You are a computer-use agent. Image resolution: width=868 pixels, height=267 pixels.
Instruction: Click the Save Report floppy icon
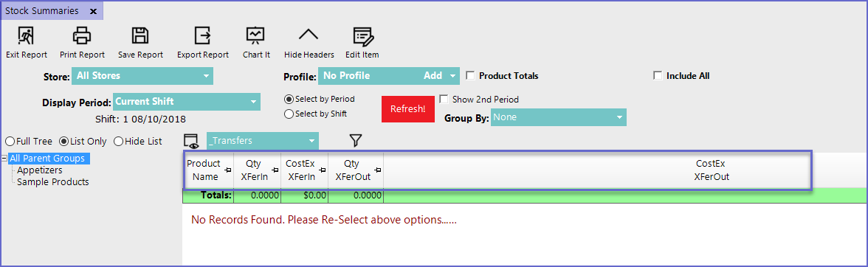140,35
